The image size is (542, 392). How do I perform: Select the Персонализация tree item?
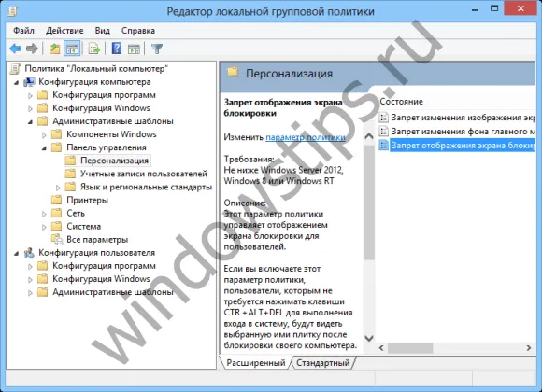click(x=114, y=161)
